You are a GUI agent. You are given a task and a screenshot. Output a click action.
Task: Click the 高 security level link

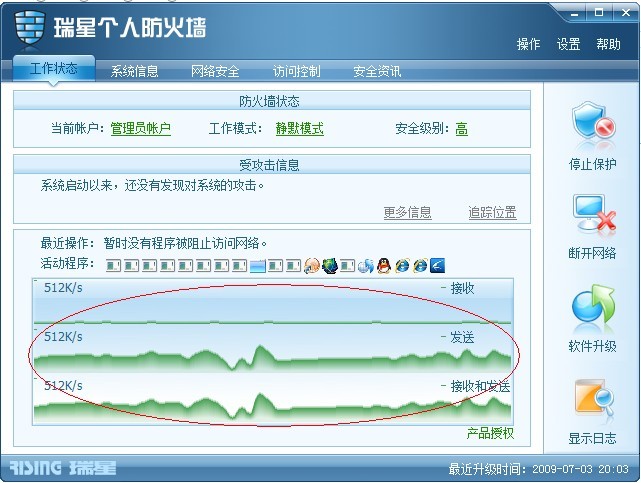[462, 129]
